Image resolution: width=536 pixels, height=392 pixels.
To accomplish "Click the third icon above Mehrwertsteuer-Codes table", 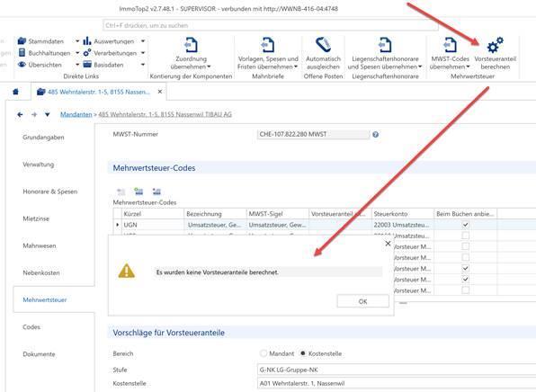I will coord(156,192).
